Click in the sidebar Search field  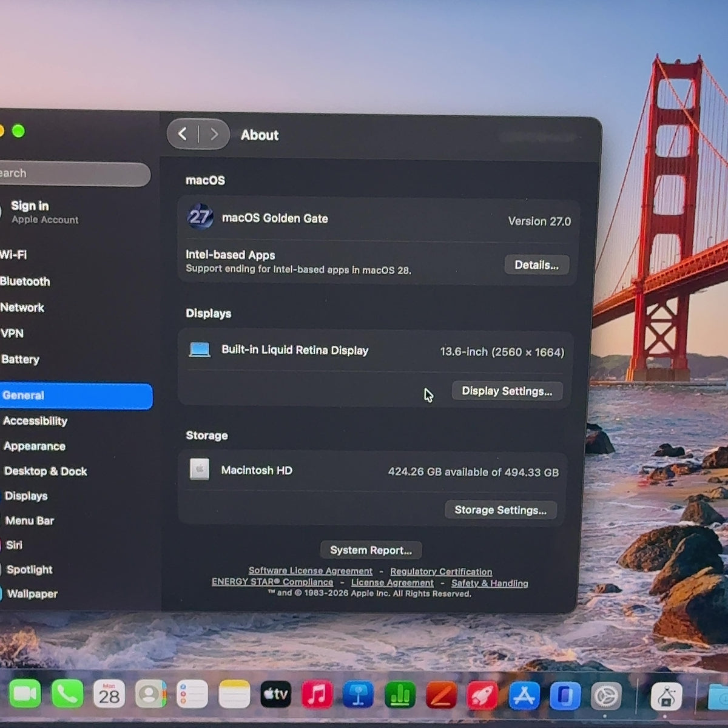click(74, 174)
